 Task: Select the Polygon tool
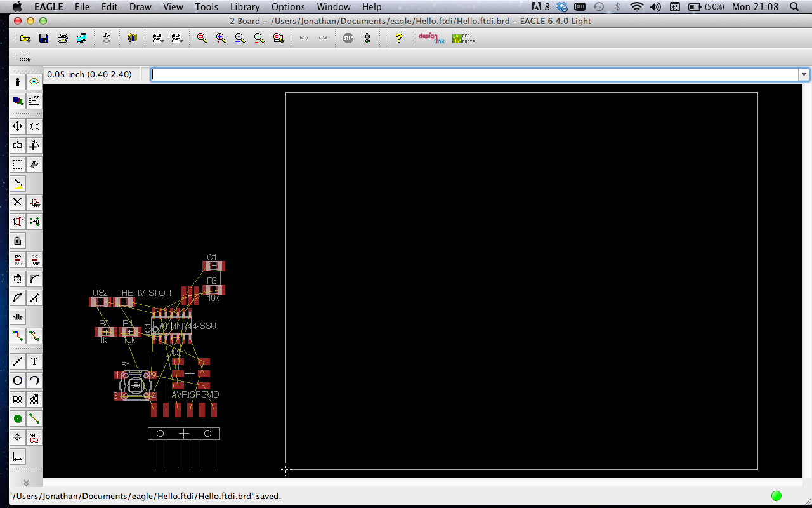tap(34, 399)
